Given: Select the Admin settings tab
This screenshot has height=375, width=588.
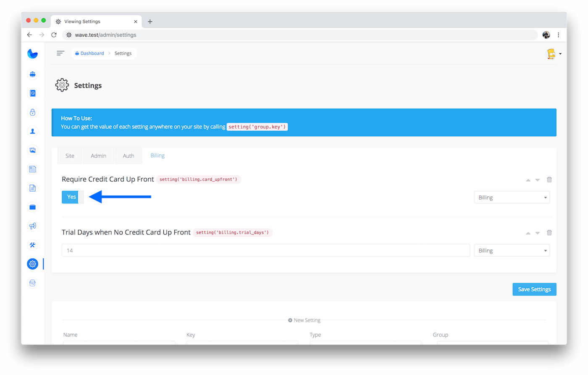Looking at the screenshot, I should (99, 156).
